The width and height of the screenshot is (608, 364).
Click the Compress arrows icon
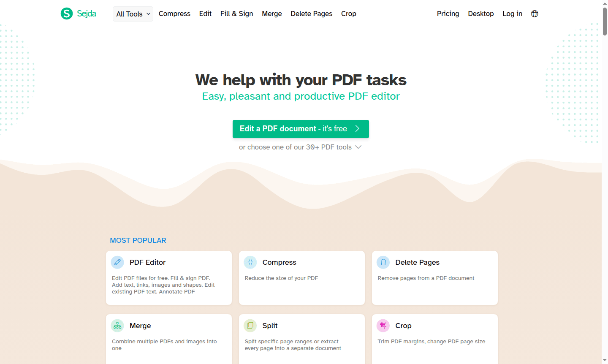point(250,262)
